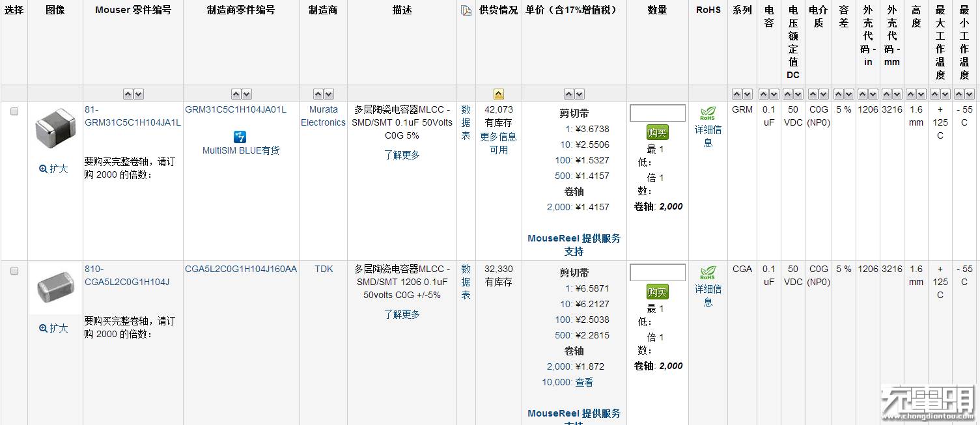980x425 pixels.
Task: Enlarge the TDK capacitor image via 扩大
Action: pyautogui.click(x=53, y=328)
